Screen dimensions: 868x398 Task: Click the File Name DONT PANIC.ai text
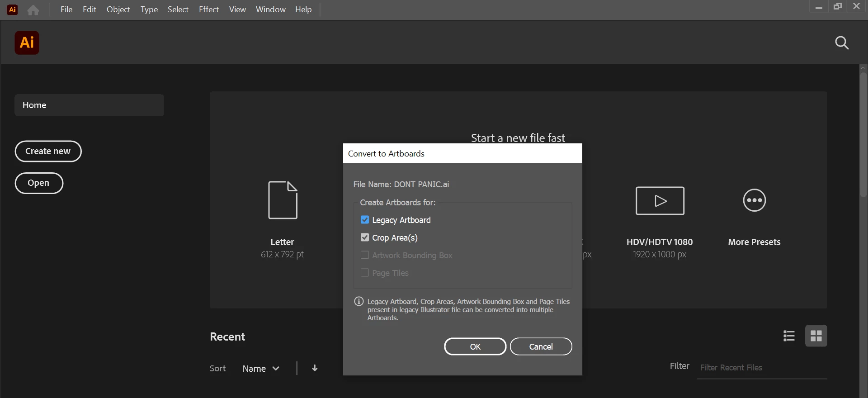401,185
